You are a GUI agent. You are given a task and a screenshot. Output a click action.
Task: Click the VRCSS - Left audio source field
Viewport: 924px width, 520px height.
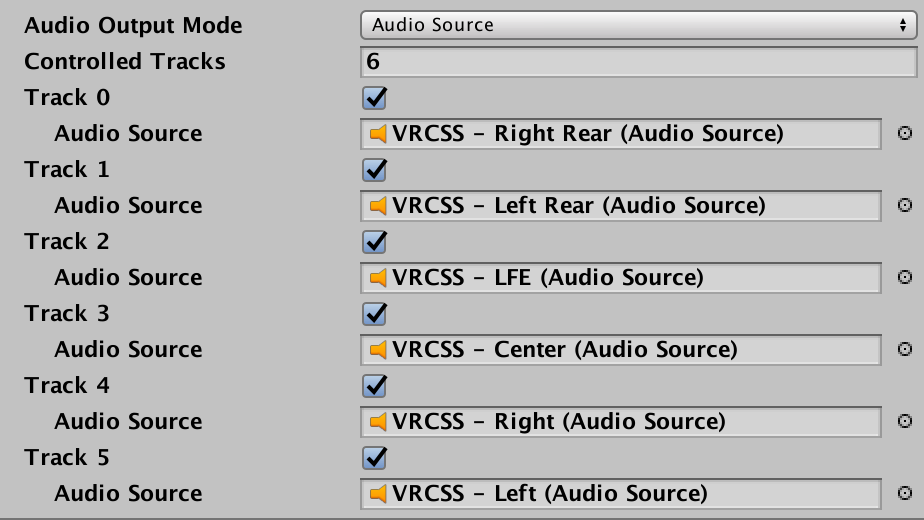pos(621,493)
